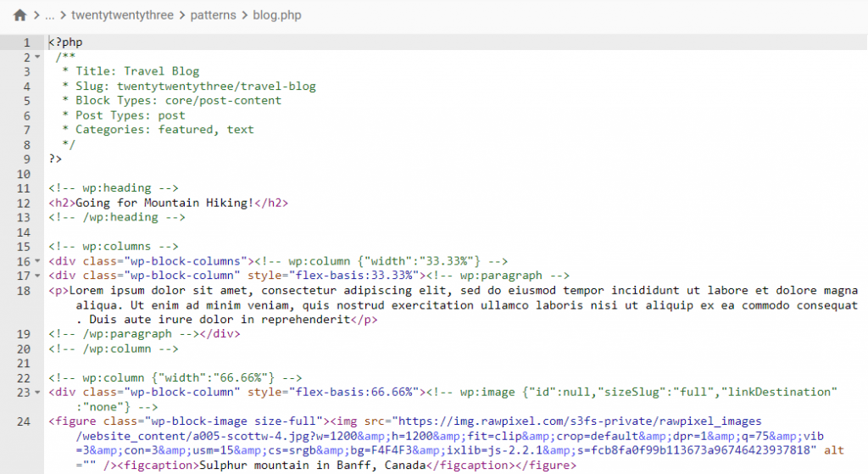Image resolution: width=868 pixels, height=474 pixels.
Task: Go to home via breadcrumb house icon
Action: 20,15
